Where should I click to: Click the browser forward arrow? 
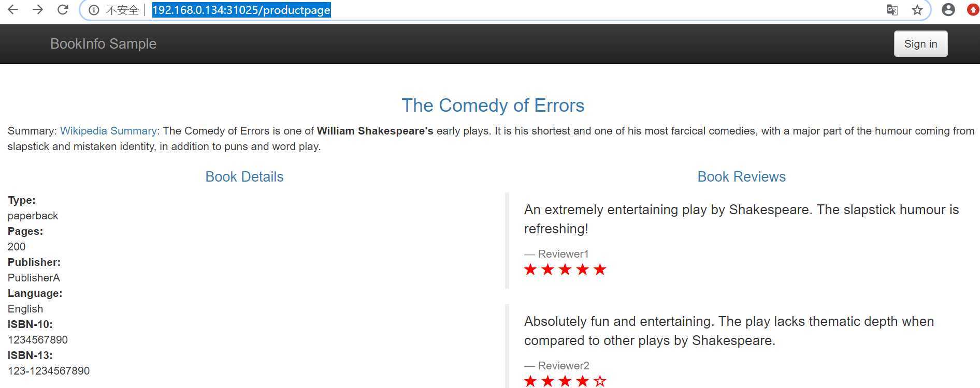pos(38,9)
